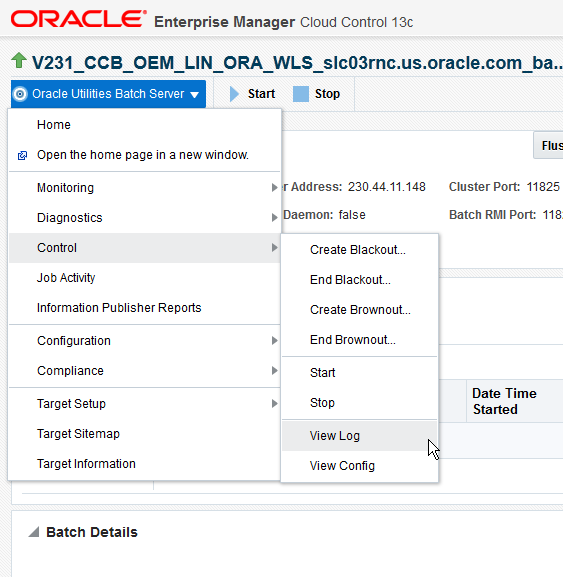Click the blue Start play icon in toolbar
The width and height of the screenshot is (563, 577).
[234, 94]
